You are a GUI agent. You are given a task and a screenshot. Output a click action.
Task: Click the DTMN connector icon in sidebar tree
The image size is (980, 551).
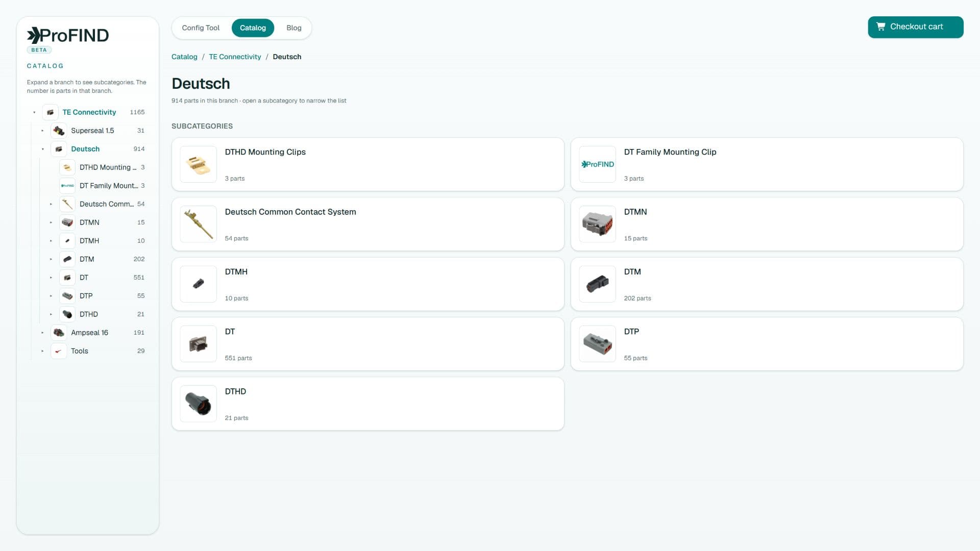point(67,222)
